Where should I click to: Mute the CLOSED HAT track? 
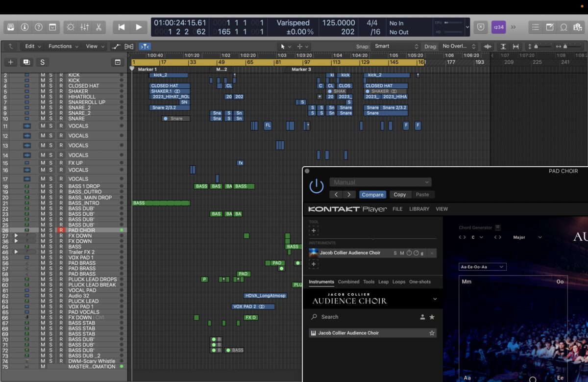[x=43, y=86]
